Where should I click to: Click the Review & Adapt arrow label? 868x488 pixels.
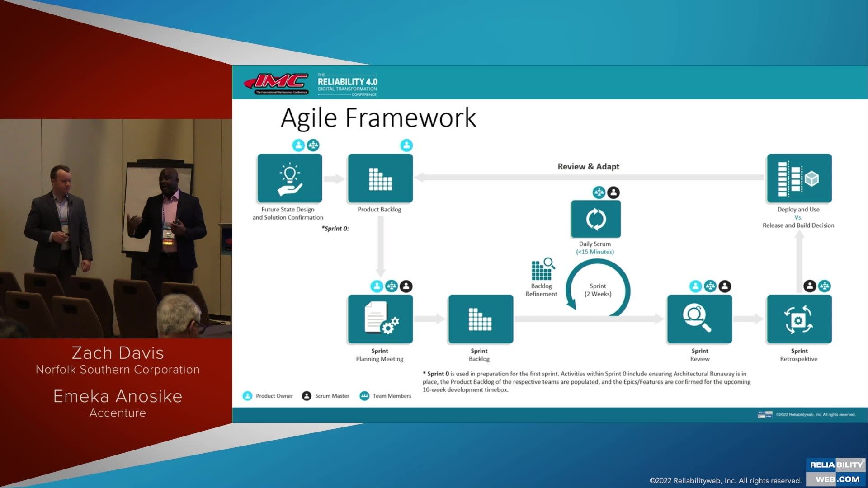(x=588, y=166)
